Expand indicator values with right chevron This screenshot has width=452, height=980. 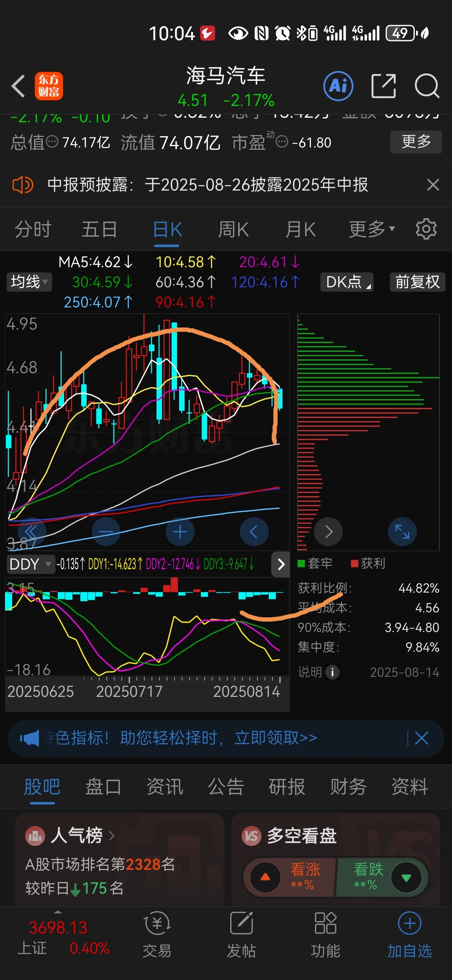pos(281,564)
